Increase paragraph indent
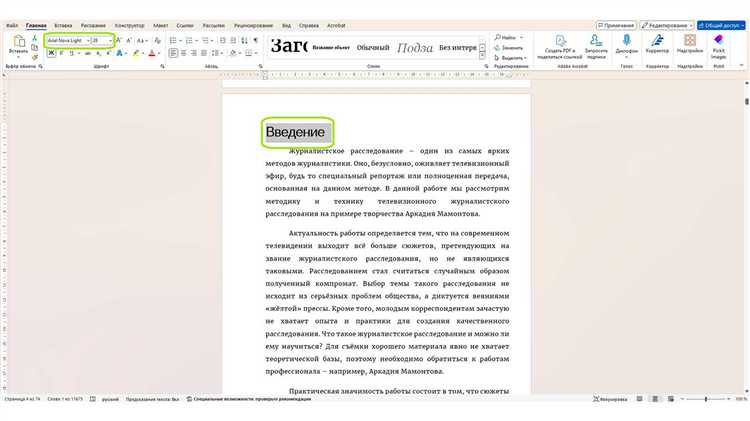The image size is (750, 421). click(x=233, y=40)
